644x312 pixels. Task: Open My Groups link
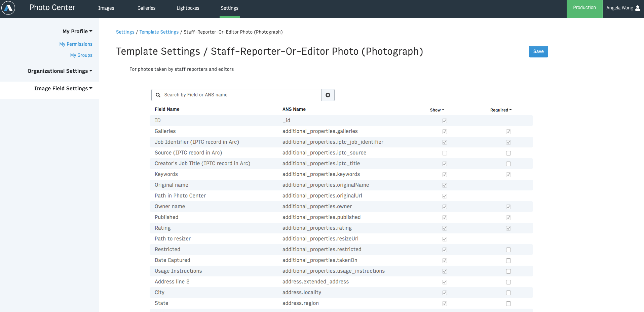pos(81,55)
